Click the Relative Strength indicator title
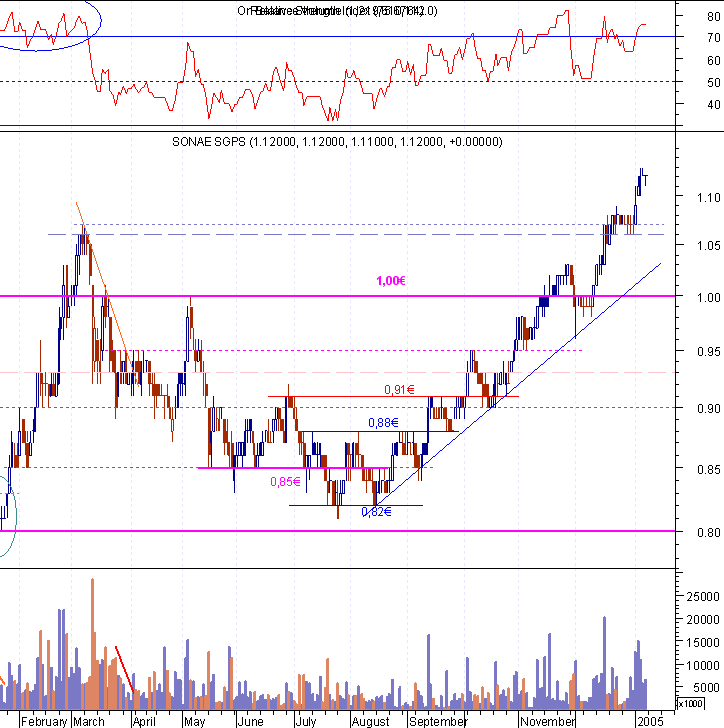 (x=337, y=11)
